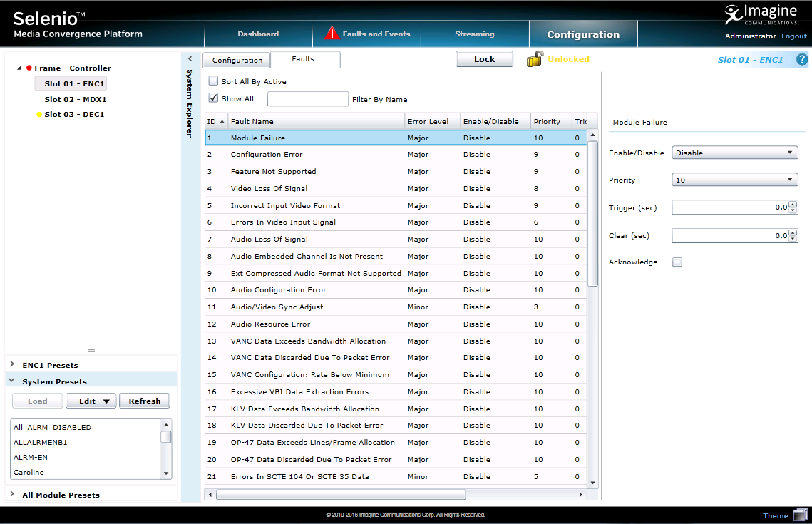Image resolution: width=812 pixels, height=524 pixels.
Task: Select the Module Failure fault row
Action: click(396, 138)
